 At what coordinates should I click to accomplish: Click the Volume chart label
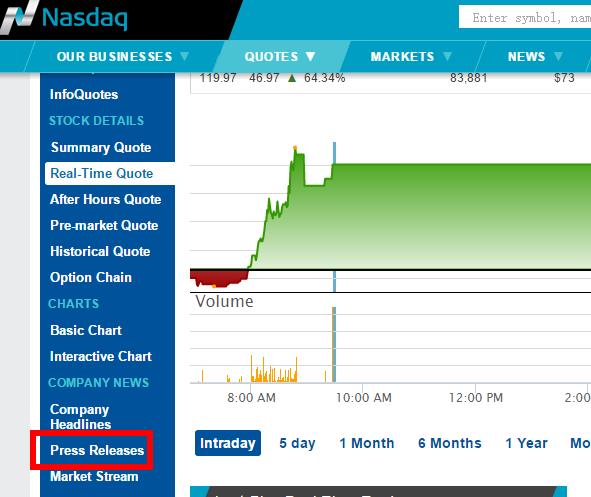[224, 301]
